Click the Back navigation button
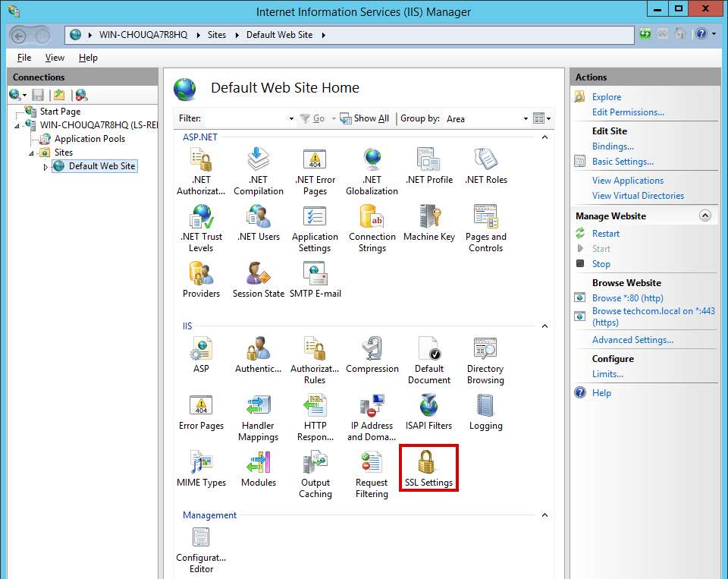 click(x=19, y=36)
